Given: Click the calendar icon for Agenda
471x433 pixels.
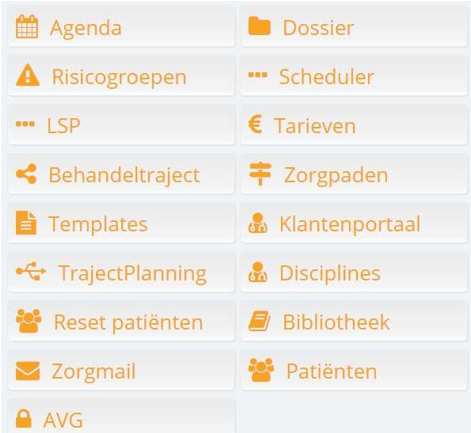Looking at the screenshot, I should coord(27,27).
